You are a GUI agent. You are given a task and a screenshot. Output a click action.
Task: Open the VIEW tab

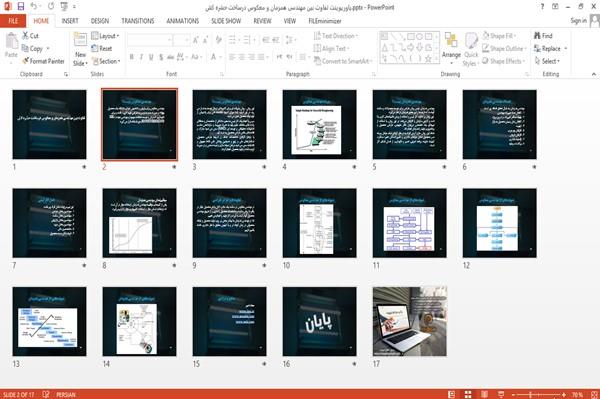click(290, 21)
